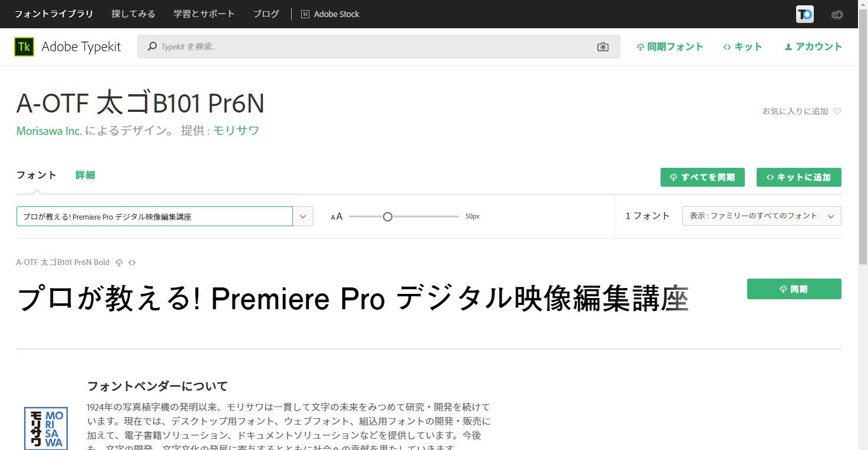
Task: Click the Morisawa vendor logo
Action: pos(46,429)
